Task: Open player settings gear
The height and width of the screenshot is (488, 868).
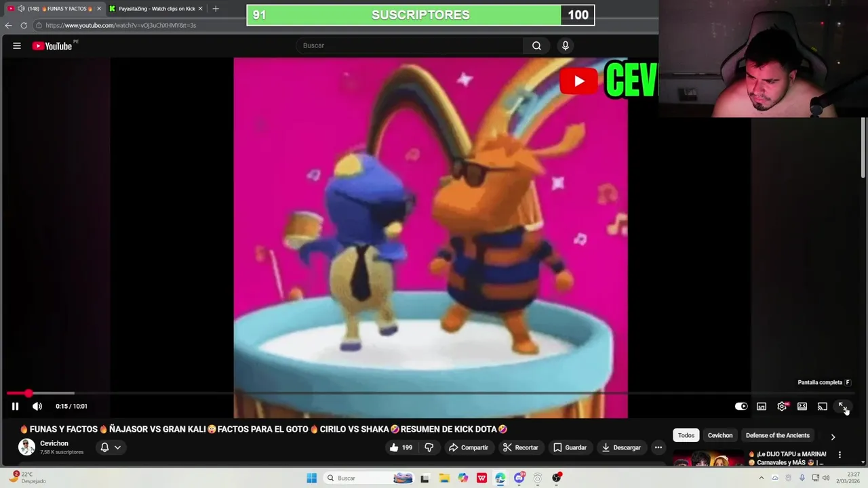Action: pos(782,406)
